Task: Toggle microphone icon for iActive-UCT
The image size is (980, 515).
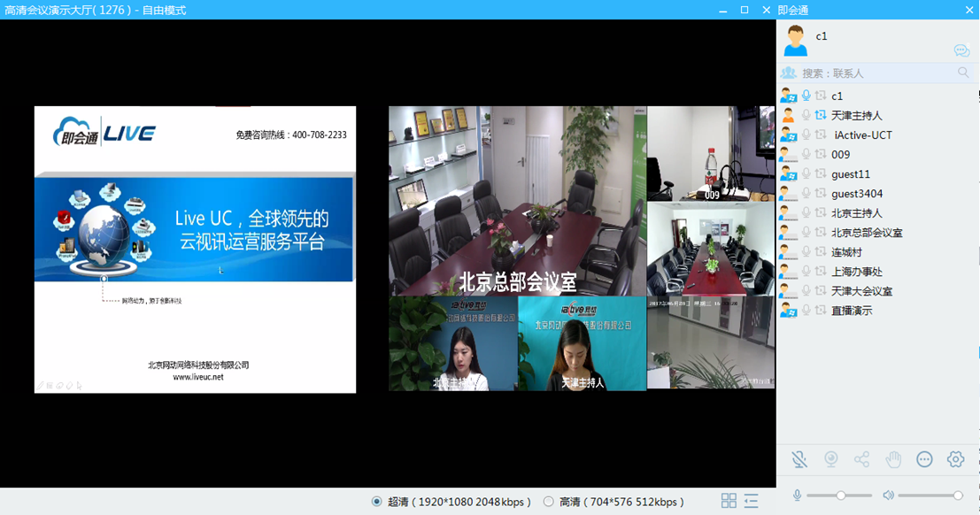Action: [806, 135]
